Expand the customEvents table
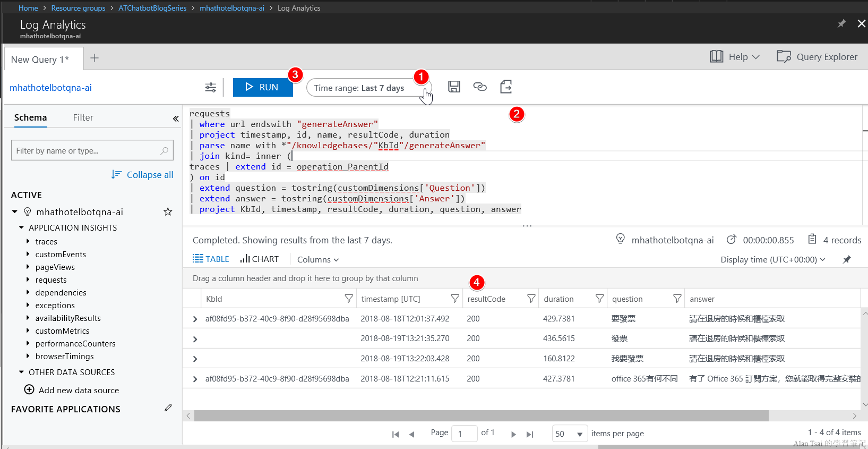This screenshot has width=868, height=449. tap(28, 254)
